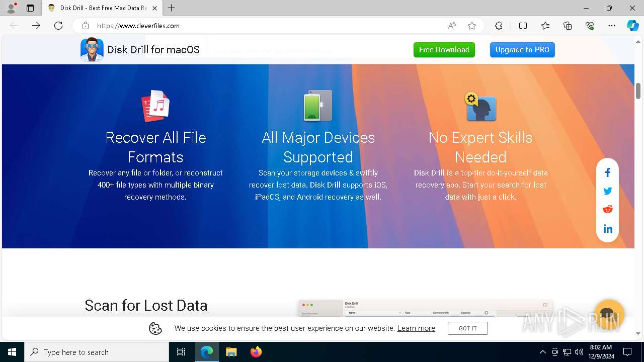Close the Disk Drill tab

pos(154,8)
